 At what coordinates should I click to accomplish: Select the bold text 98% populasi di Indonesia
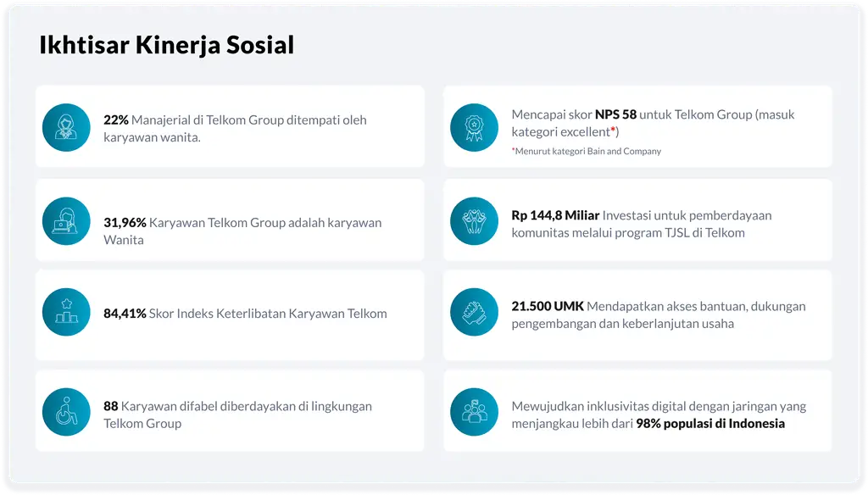(710, 424)
